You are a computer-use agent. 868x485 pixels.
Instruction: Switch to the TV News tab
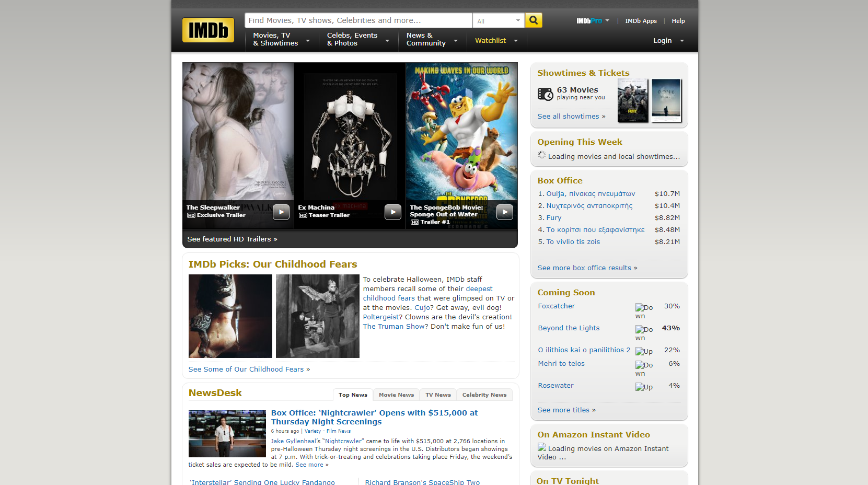pyautogui.click(x=438, y=395)
